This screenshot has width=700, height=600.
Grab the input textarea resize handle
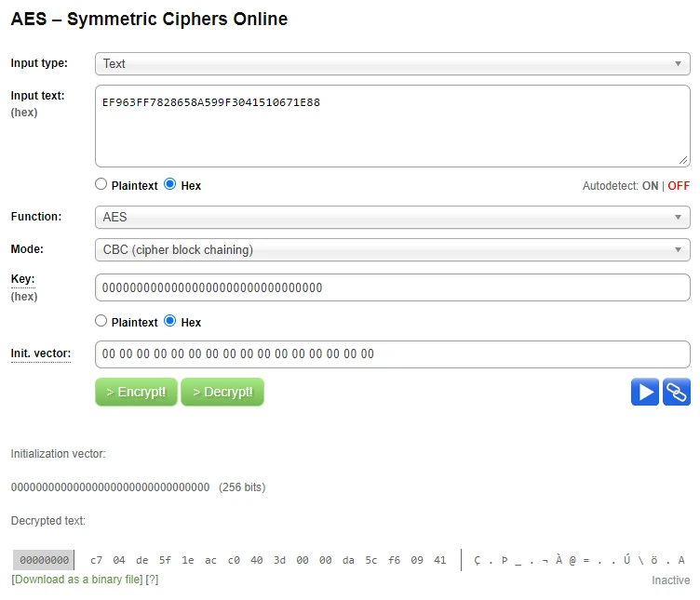[684, 161]
